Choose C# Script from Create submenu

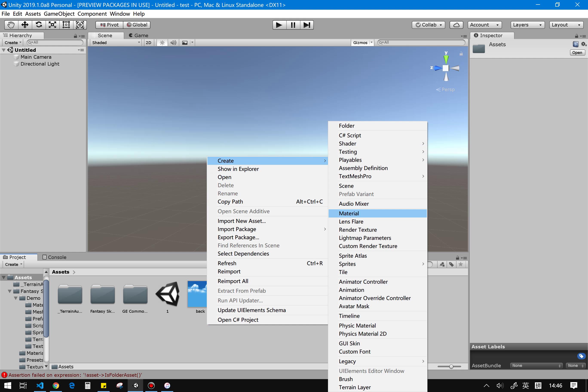(x=378, y=135)
